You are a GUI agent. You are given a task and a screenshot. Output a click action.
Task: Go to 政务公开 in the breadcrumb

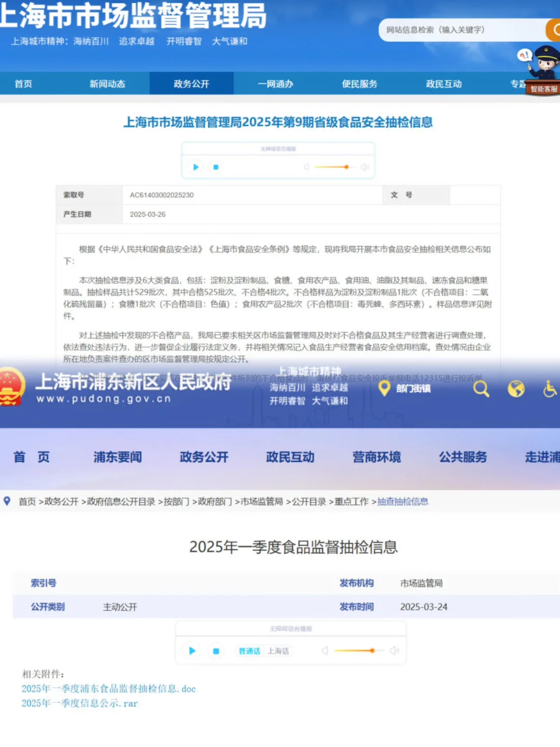click(61, 502)
